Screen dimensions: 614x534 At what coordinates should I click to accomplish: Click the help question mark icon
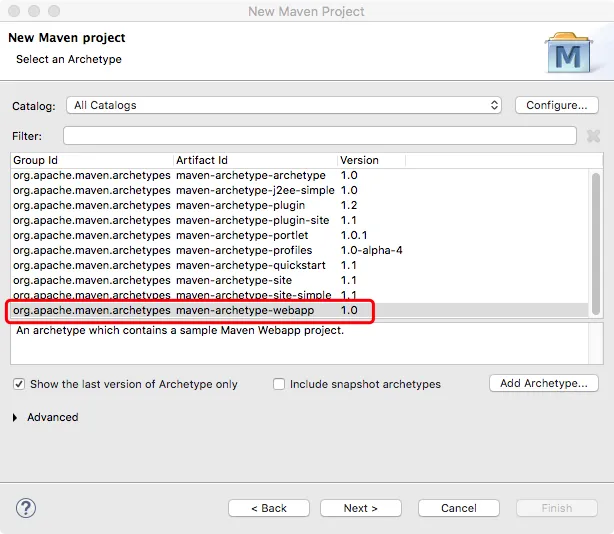pyautogui.click(x=26, y=508)
